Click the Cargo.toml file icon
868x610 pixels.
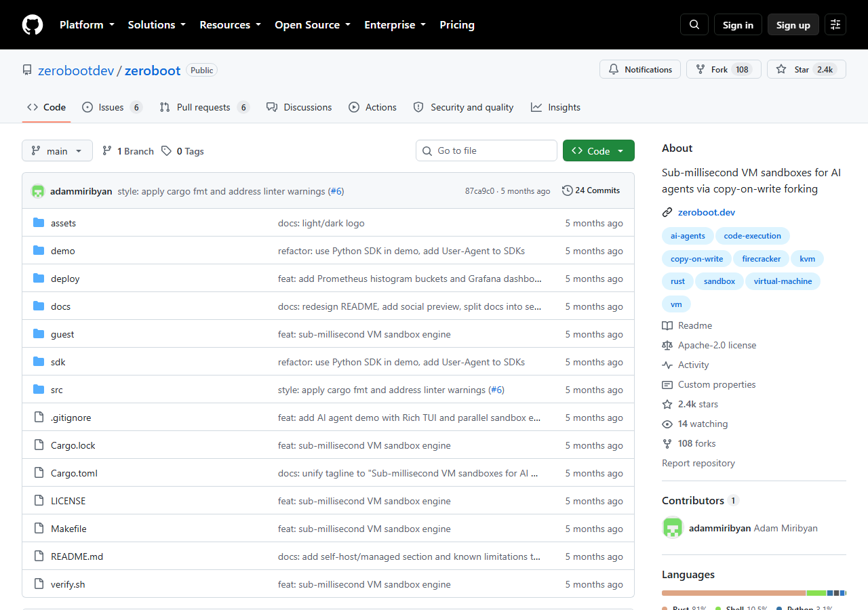tap(39, 473)
